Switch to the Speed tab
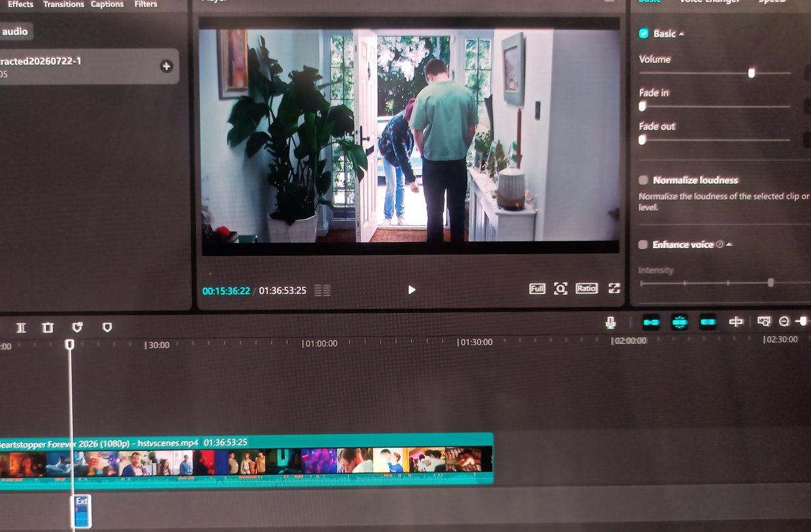The height and width of the screenshot is (532, 811). click(x=771, y=2)
